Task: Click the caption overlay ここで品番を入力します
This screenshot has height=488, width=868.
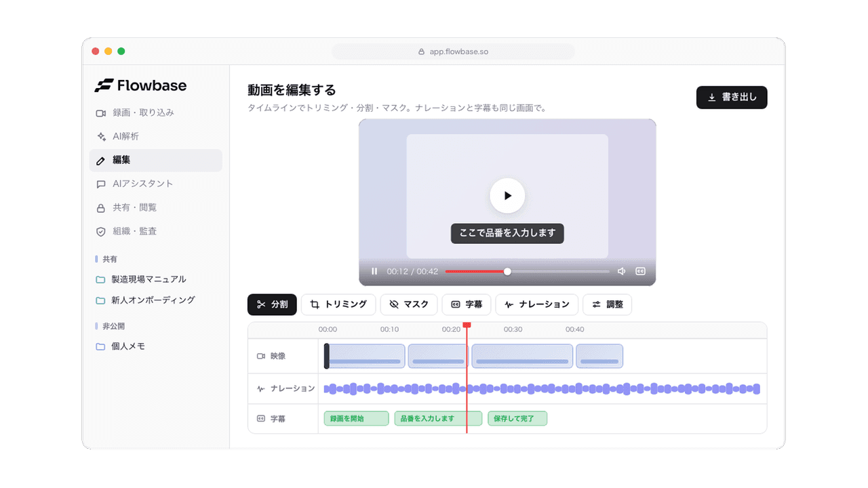Action: [x=507, y=233]
